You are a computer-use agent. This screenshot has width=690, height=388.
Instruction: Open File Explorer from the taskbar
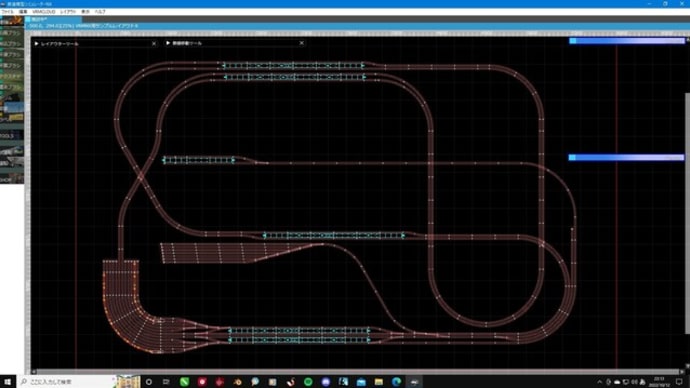click(x=378, y=382)
